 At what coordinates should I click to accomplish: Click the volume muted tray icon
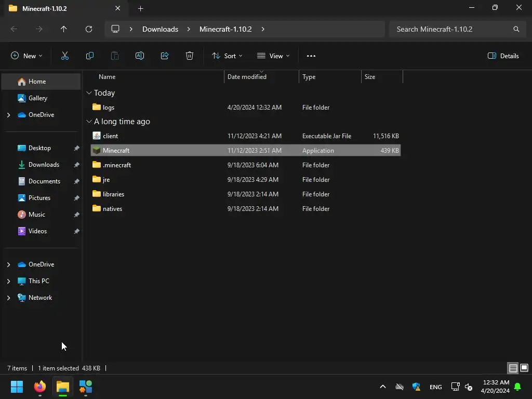pyautogui.click(x=469, y=387)
